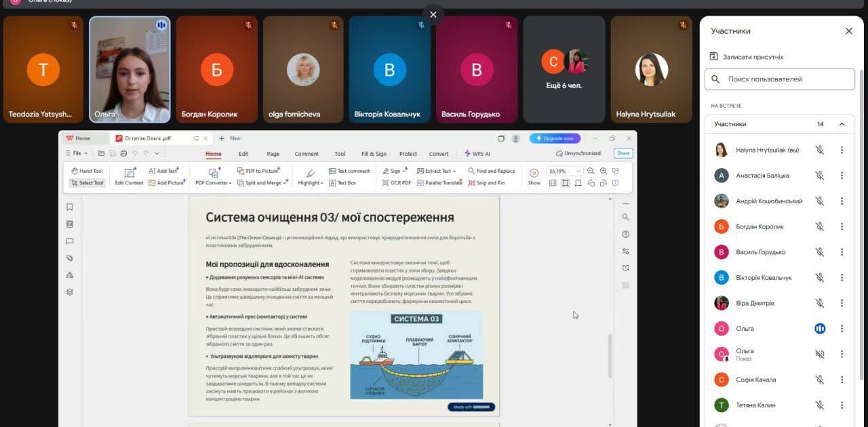The width and height of the screenshot is (868, 427).
Task: Click the OCR PDF icon
Action: (x=396, y=183)
